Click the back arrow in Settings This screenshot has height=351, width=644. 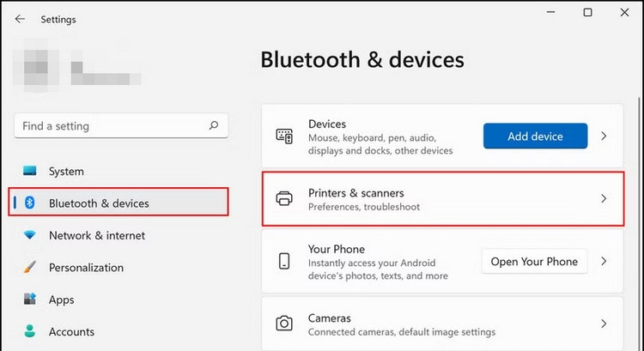tap(20, 19)
